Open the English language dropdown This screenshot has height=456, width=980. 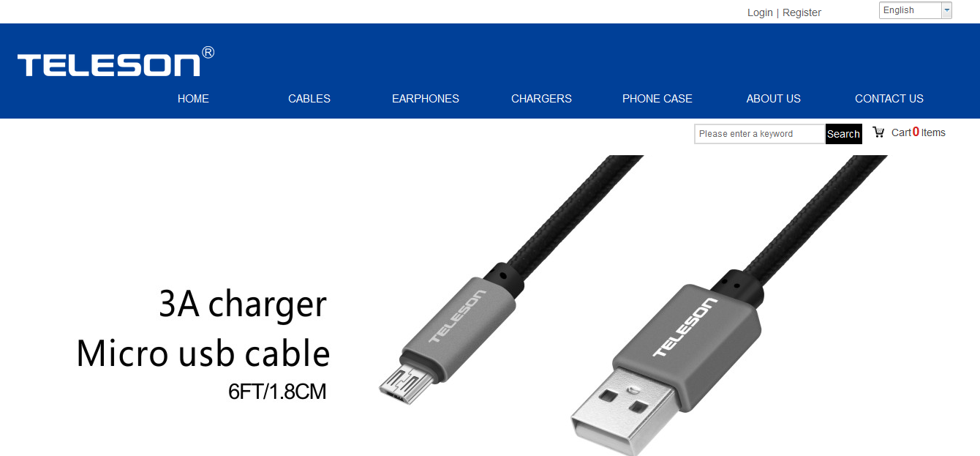(x=915, y=10)
